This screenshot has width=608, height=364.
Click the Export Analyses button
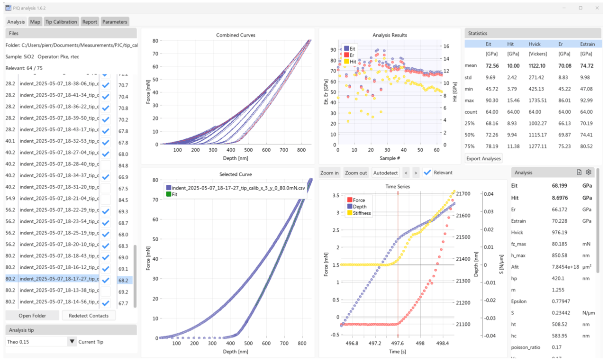pos(483,158)
